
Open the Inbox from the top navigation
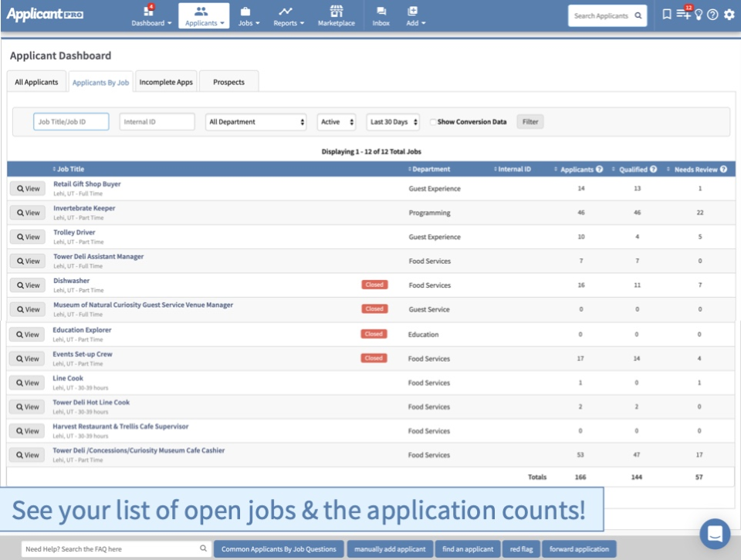point(381,14)
